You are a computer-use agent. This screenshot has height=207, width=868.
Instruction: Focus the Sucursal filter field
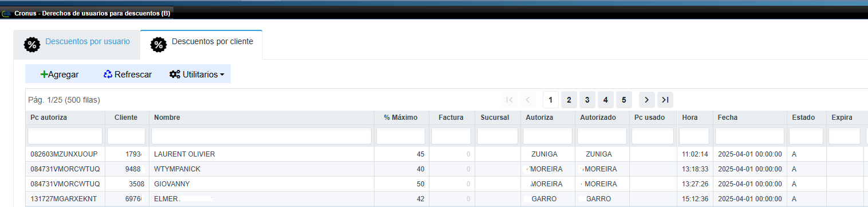pos(497,136)
